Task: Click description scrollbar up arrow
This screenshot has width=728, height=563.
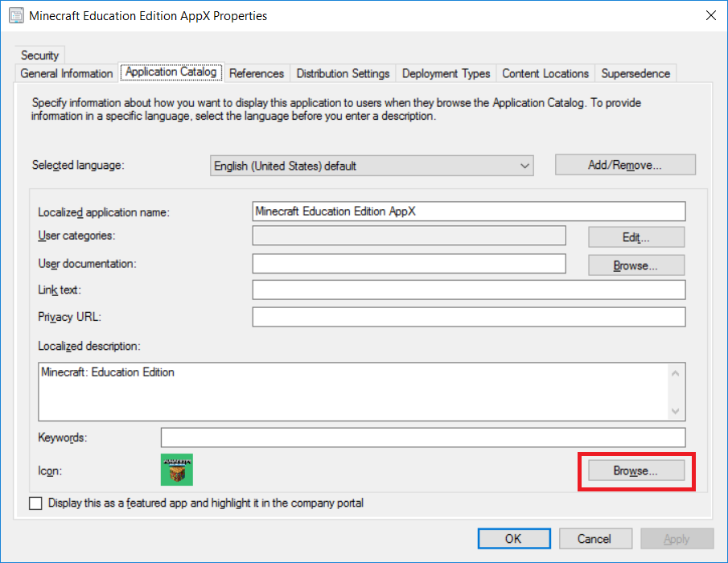Action: (675, 373)
